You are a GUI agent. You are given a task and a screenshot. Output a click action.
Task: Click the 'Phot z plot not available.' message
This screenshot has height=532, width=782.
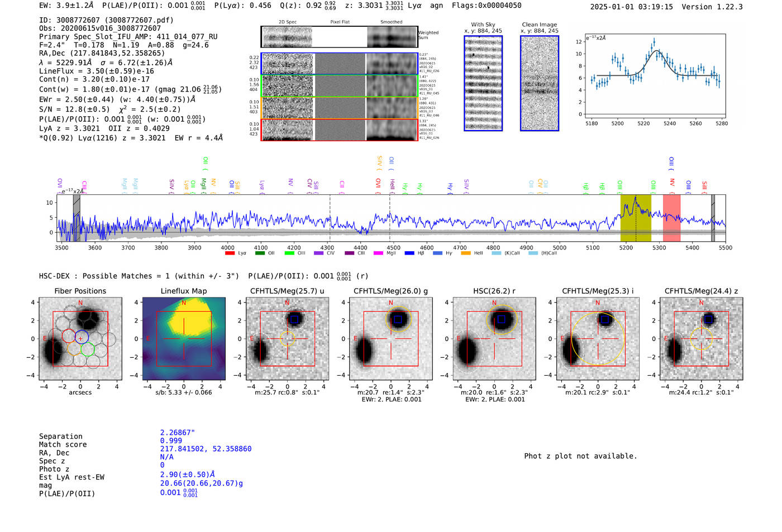tap(580, 456)
